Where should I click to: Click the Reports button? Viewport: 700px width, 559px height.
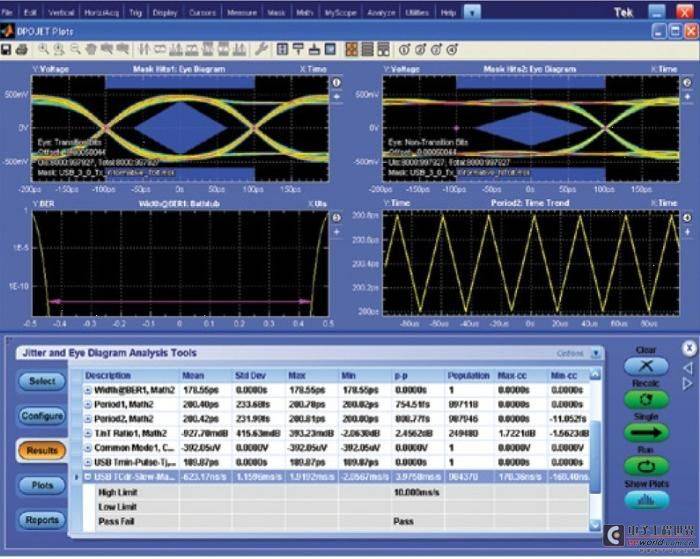tap(42, 520)
